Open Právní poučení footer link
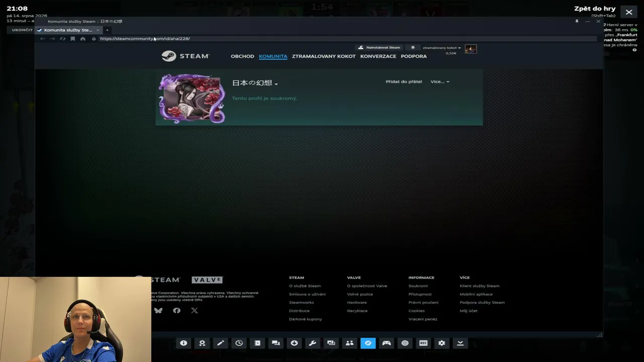This screenshot has height=362, width=644. pos(424,303)
